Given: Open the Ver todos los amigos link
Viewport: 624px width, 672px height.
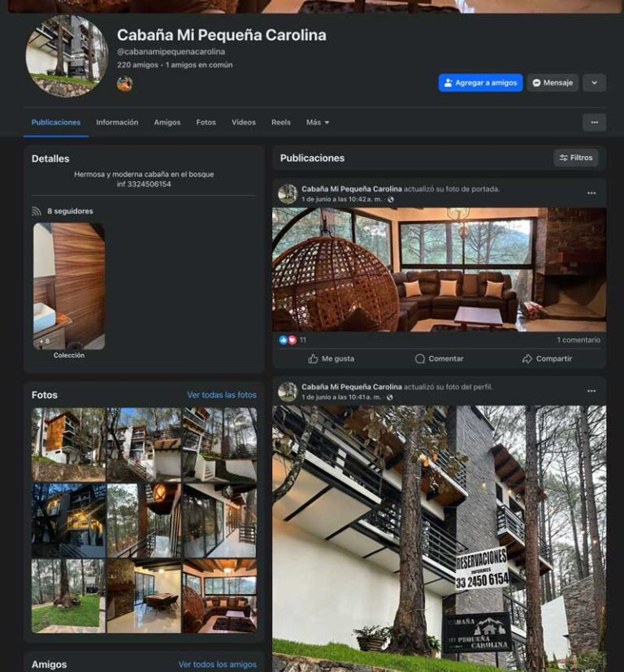Looking at the screenshot, I should click(x=218, y=665).
